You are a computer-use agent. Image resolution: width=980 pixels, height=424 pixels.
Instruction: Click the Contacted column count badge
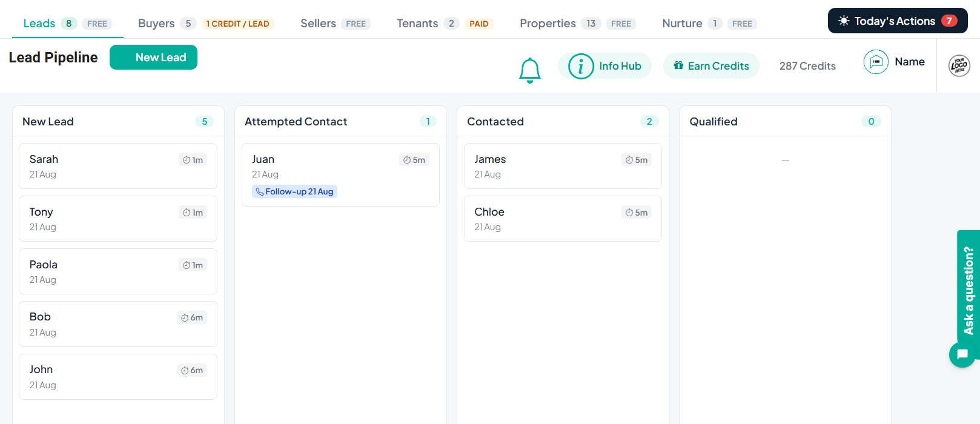pyautogui.click(x=649, y=122)
